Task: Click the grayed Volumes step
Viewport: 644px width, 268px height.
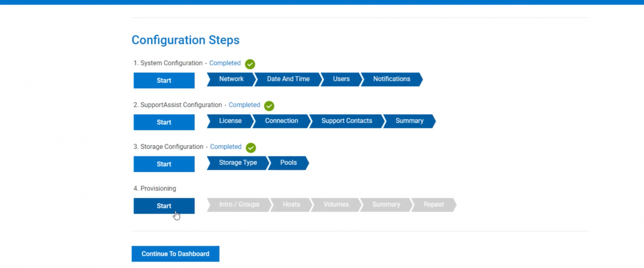Action: (x=336, y=205)
